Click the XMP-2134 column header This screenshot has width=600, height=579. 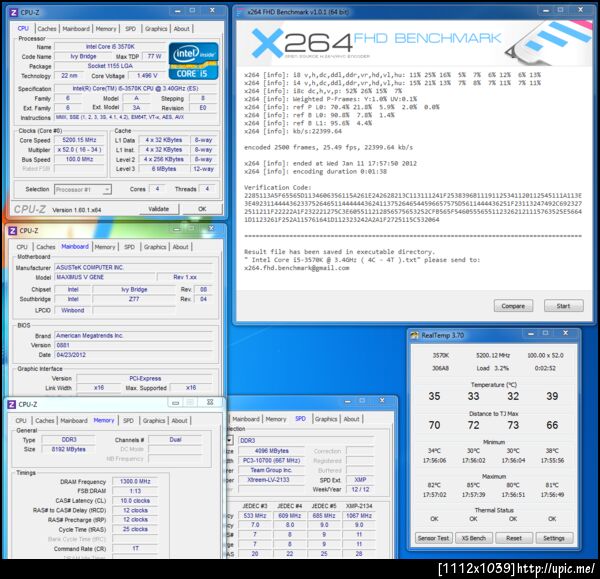(x=359, y=506)
